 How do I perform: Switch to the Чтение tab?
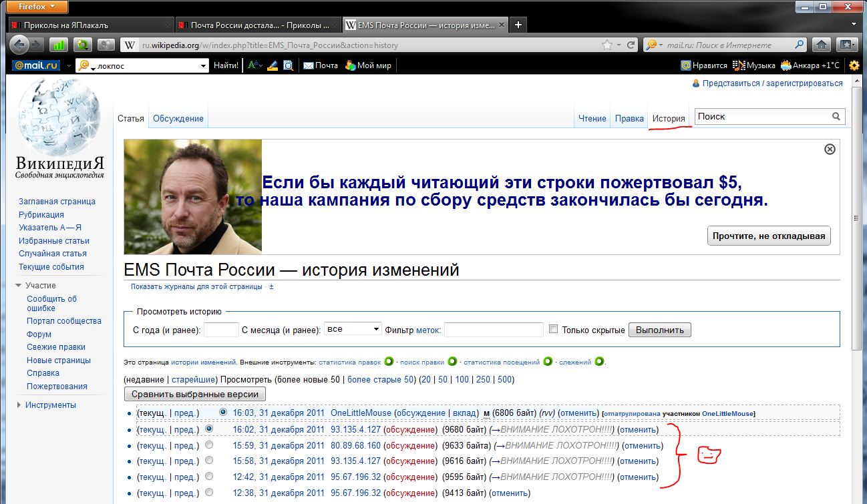tap(592, 119)
